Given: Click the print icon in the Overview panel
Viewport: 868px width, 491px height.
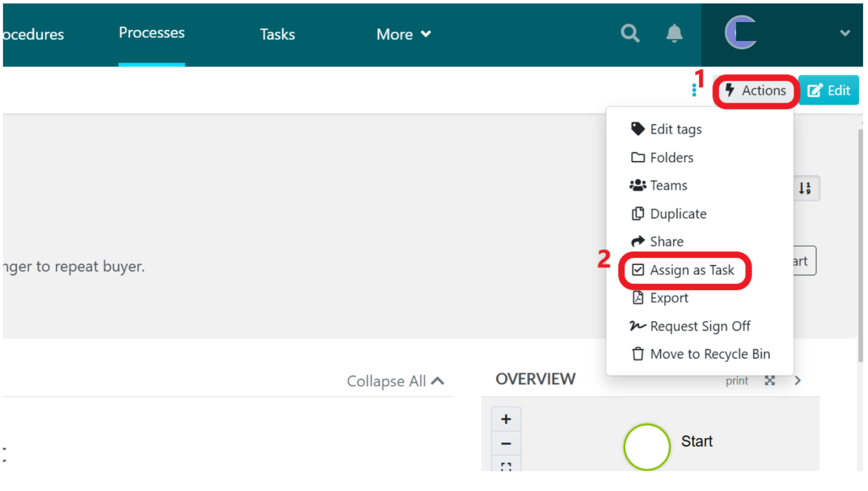Looking at the screenshot, I should [737, 381].
